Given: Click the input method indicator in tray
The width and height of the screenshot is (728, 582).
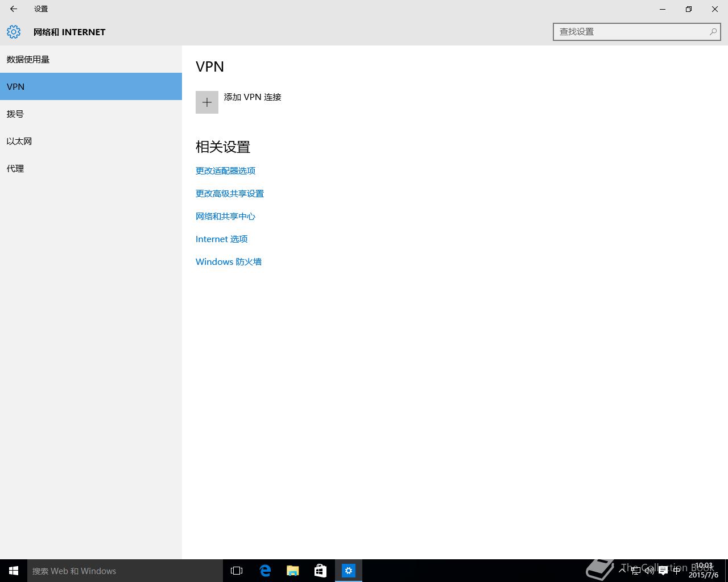Looking at the screenshot, I should [x=677, y=571].
